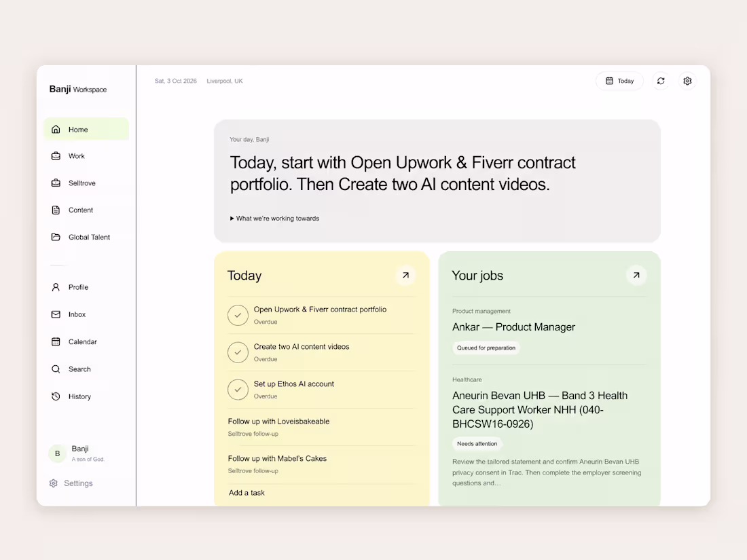The image size is (747, 560).
Task: Click the Inbox envelope icon
Action: click(56, 314)
